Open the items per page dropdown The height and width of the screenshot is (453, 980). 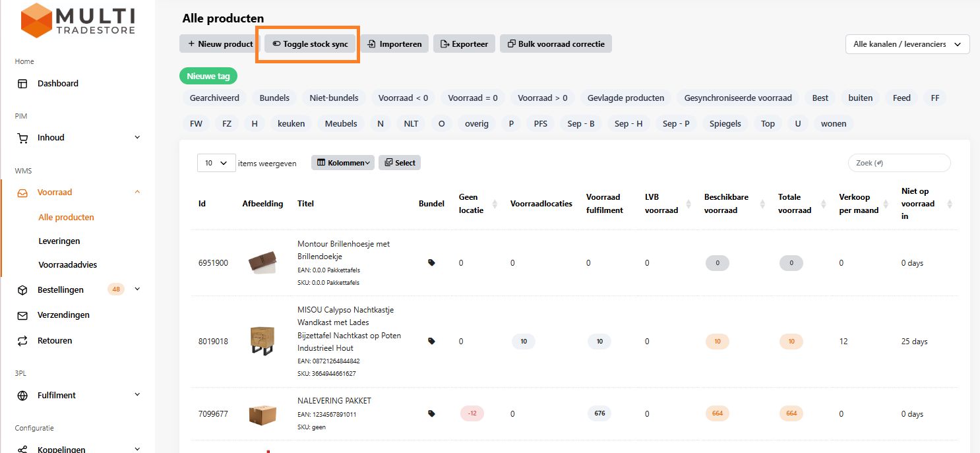coord(216,163)
